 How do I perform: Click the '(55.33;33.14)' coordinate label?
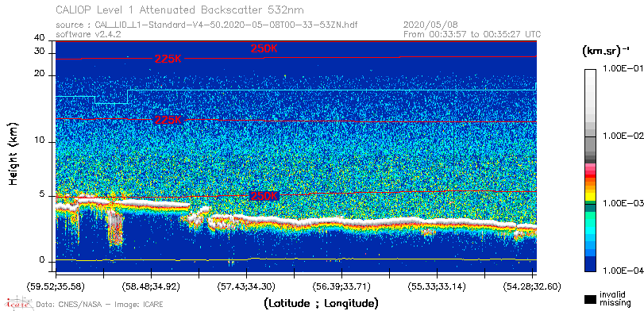[x=437, y=286]
